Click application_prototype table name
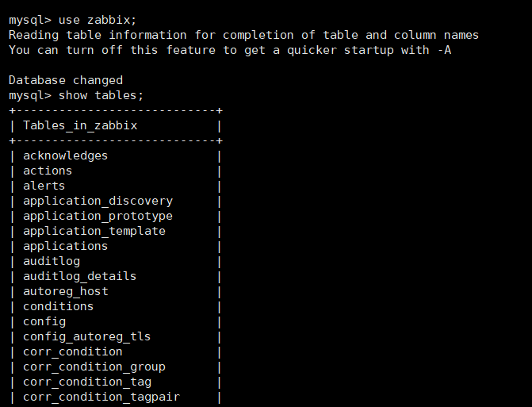Viewport: 532px width, 407px height. 98,216
